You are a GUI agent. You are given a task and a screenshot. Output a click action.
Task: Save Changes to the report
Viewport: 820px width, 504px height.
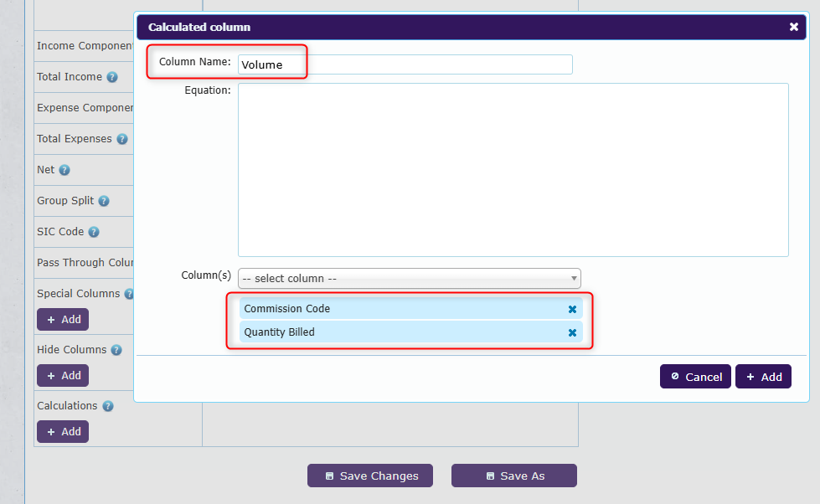click(369, 476)
